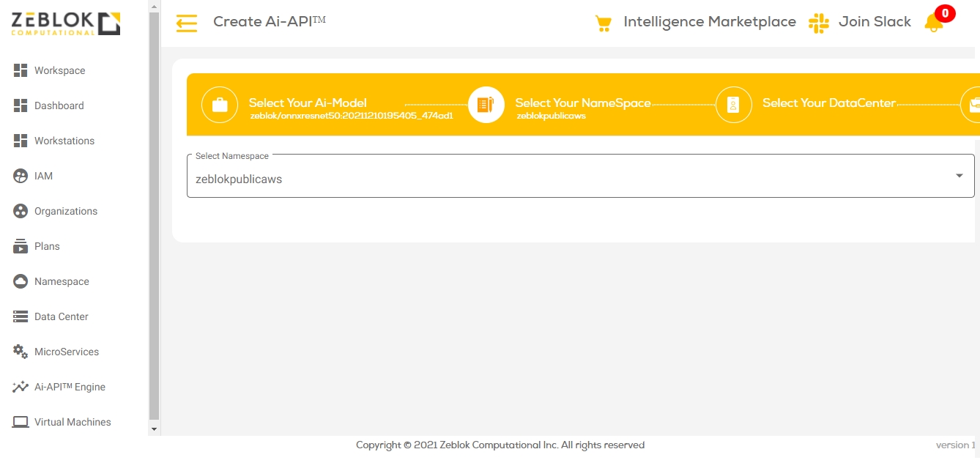Click the sidebar scroll down arrow

[154, 429]
